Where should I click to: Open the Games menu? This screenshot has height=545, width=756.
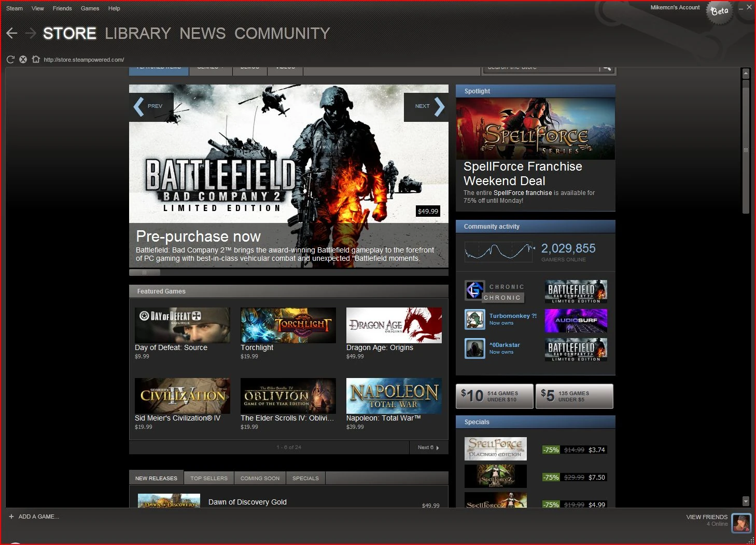[x=90, y=8]
